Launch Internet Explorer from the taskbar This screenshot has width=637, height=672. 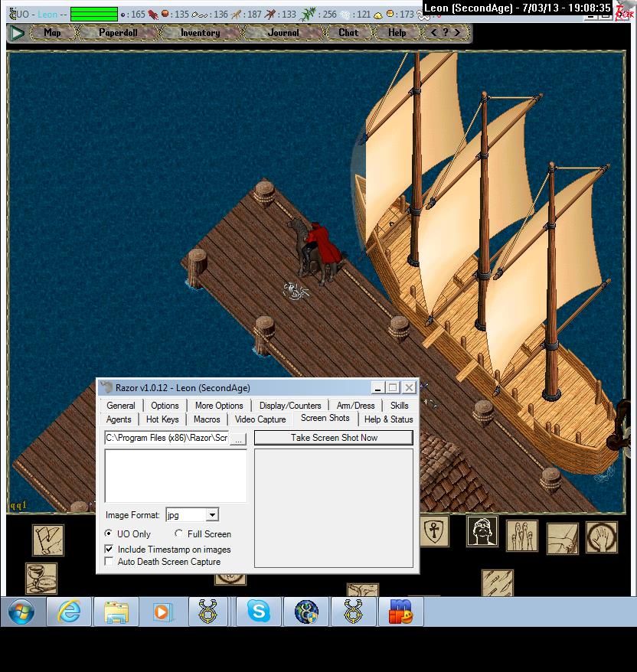pos(68,612)
